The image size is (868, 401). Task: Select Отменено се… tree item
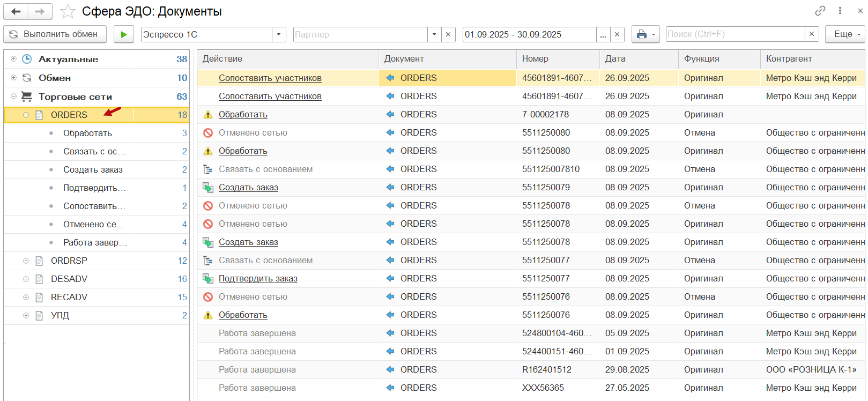pyautogui.click(x=94, y=224)
